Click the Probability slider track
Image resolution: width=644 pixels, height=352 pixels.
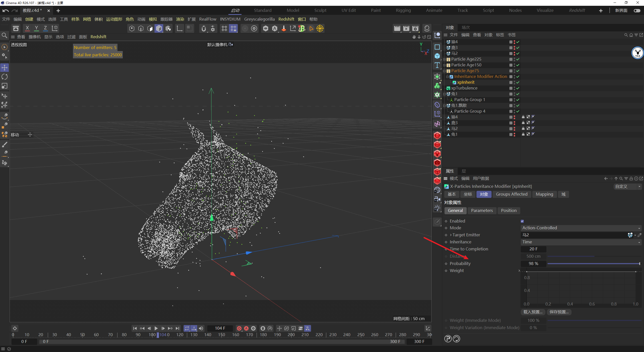pos(594,264)
